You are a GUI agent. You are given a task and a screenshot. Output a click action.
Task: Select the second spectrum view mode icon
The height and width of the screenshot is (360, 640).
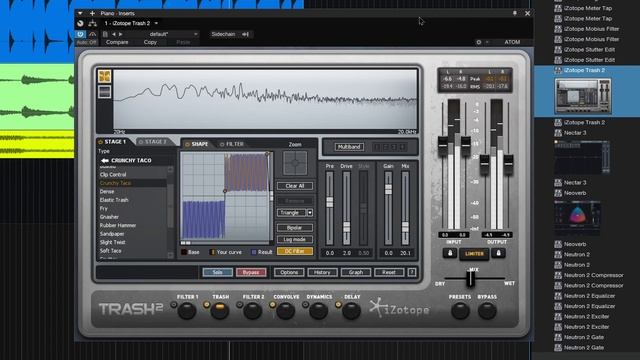click(x=104, y=92)
